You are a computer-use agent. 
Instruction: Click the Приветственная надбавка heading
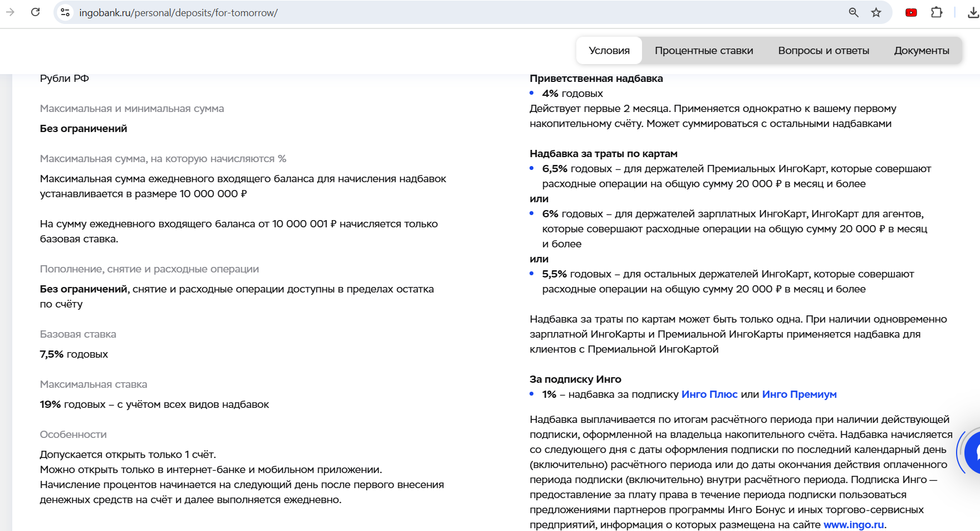point(596,79)
